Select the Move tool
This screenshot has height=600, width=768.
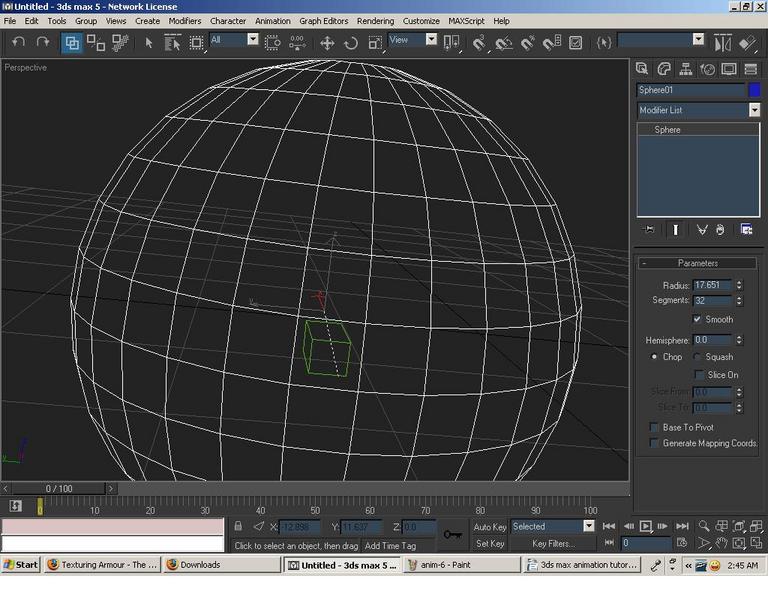coord(327,43)
